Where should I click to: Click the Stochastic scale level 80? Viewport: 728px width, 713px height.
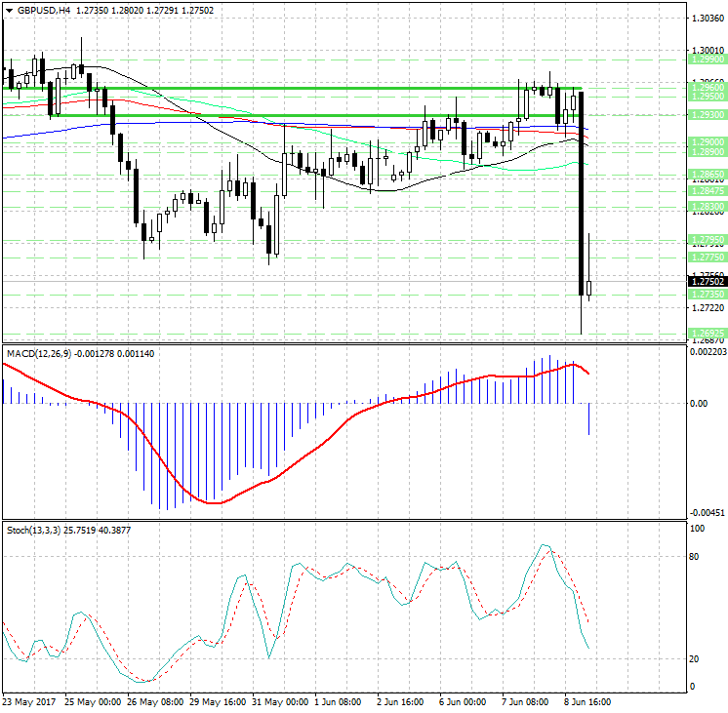click(694, 557)
